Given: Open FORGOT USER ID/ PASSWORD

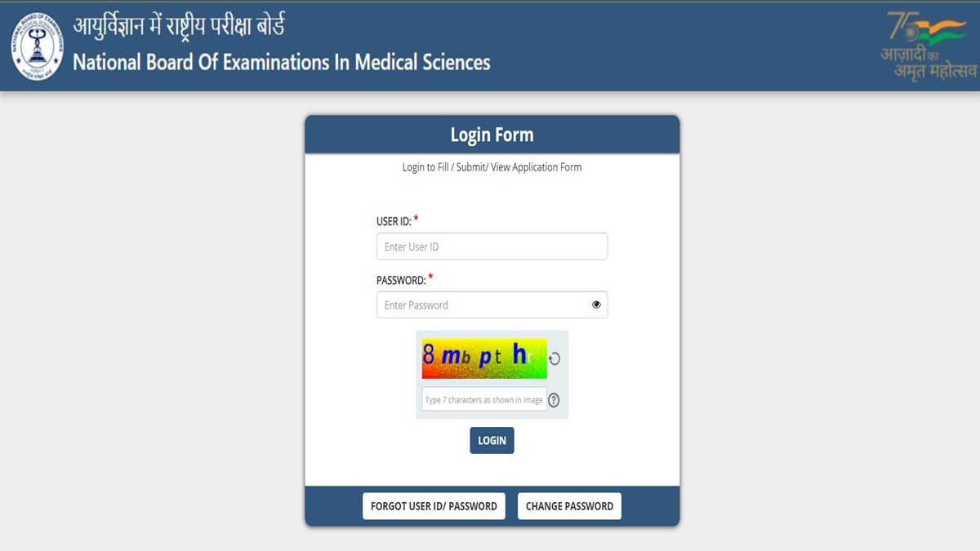Looking at the screenshot, I should pos(434,506).
